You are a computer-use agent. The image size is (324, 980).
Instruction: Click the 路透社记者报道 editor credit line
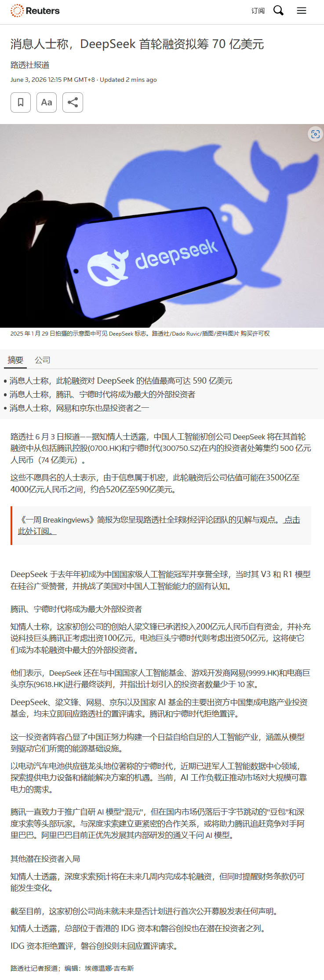[72, 968]
